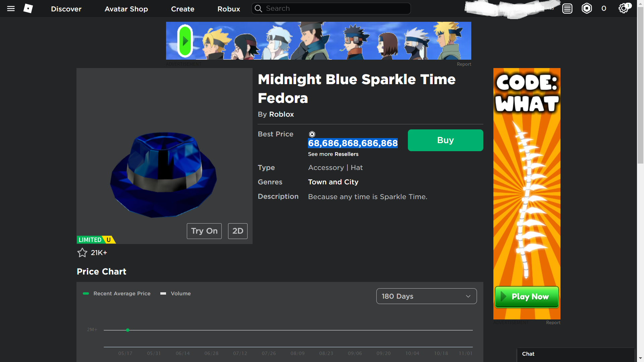Expand the 180 Days timeframe dropdown

pyautogui.click(x=426, y=296)
